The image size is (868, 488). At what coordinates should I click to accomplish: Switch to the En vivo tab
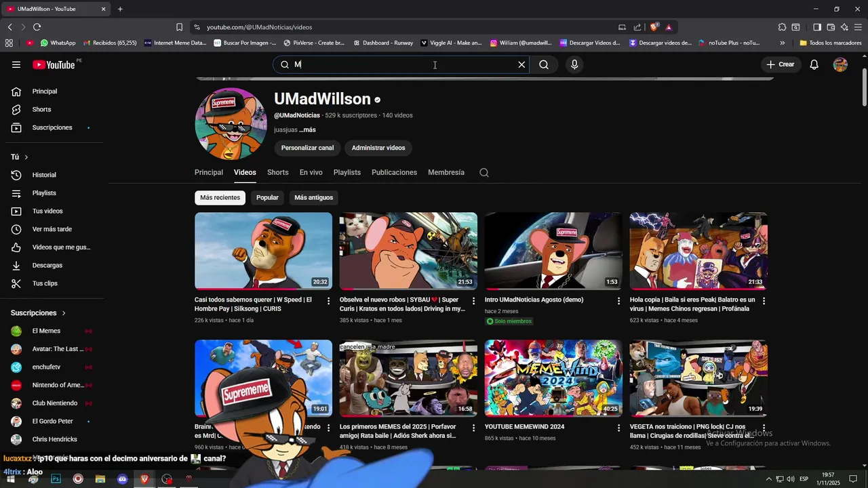[311, 172]
